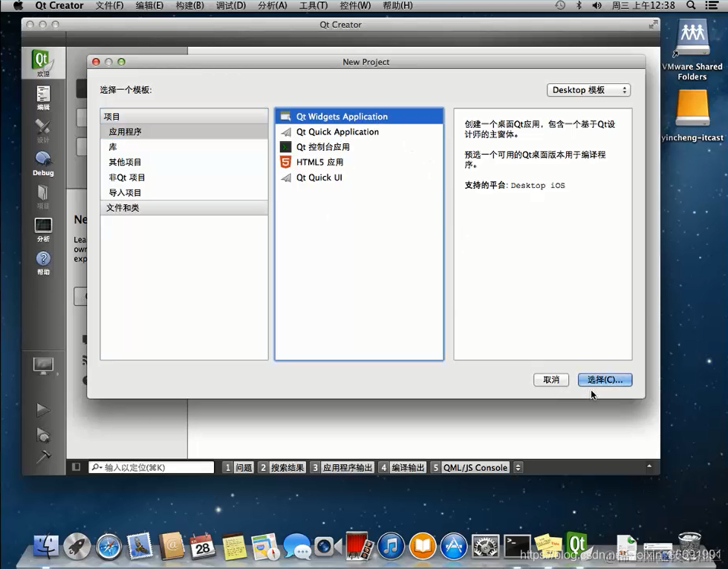Screen dimensions: 728x569
Task: Switch to Design mode in sidebar
Action: pyautogui.click(x=43, y=131)
